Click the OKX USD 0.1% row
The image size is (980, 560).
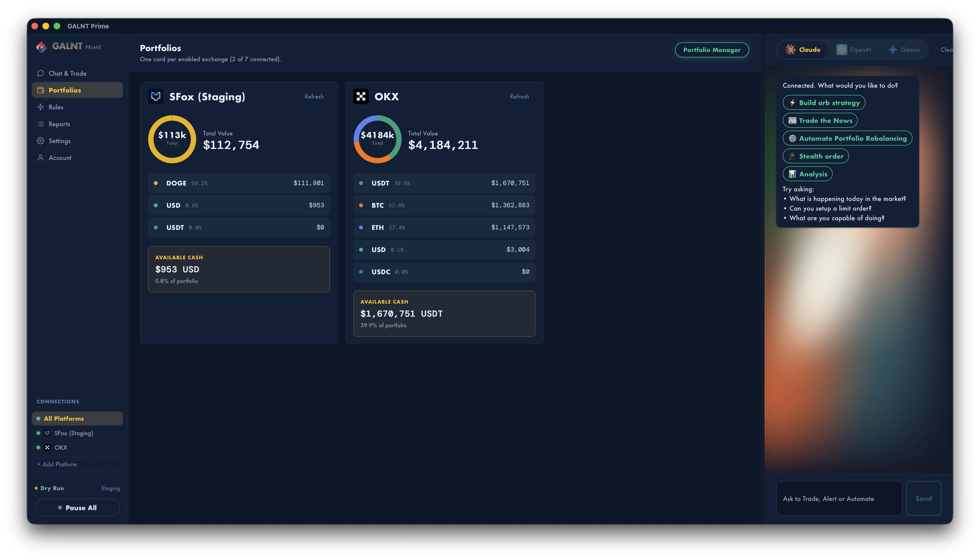point(444,250)
